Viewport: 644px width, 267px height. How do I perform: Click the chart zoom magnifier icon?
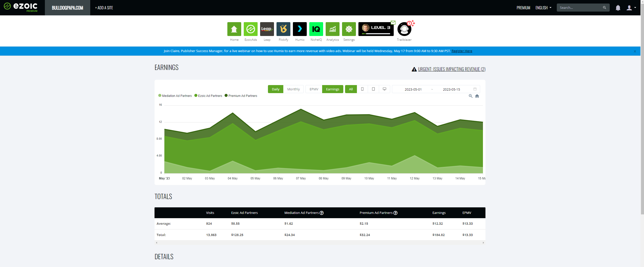(x=470, y=96)
